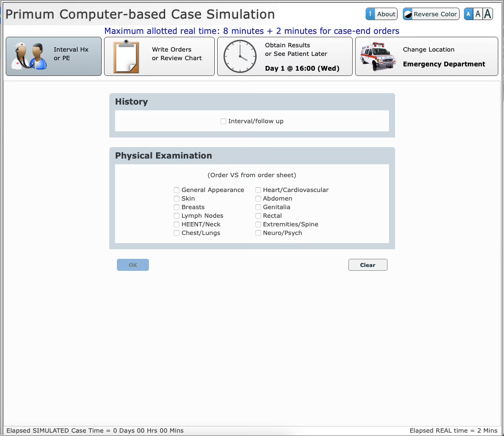The image size is (504, 436).
Task: Open Write Orders via the clipboard icon
Action: click(126, 56)
